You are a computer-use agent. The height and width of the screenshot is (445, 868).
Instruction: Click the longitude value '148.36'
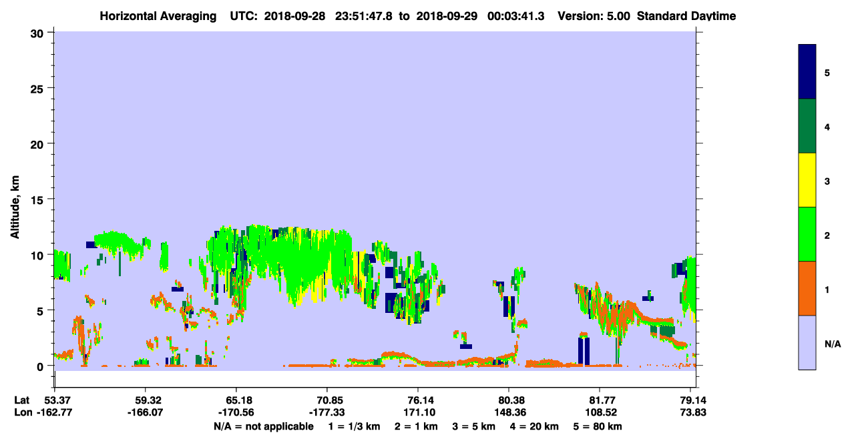[509, 412]
